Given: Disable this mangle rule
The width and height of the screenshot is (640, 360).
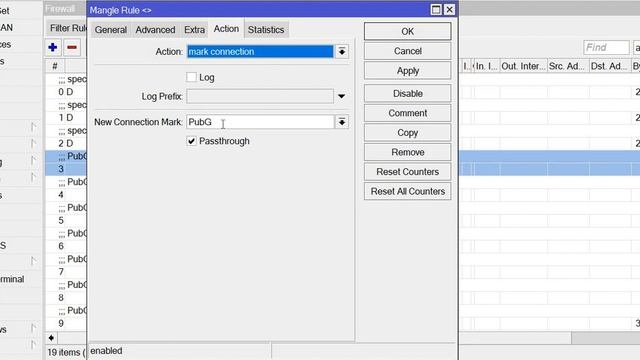Looking at the screenshot, I should pos(407,93).
